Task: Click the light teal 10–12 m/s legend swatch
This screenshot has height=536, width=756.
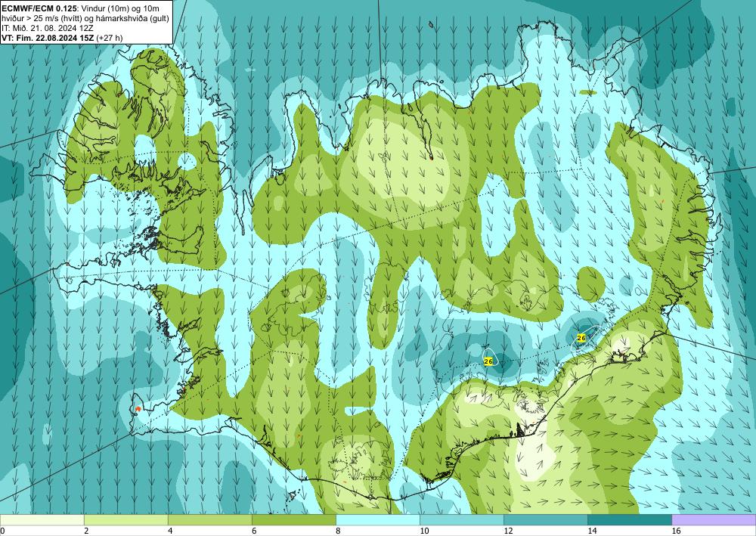Action: pyautogui.click(x=462, y=520)
